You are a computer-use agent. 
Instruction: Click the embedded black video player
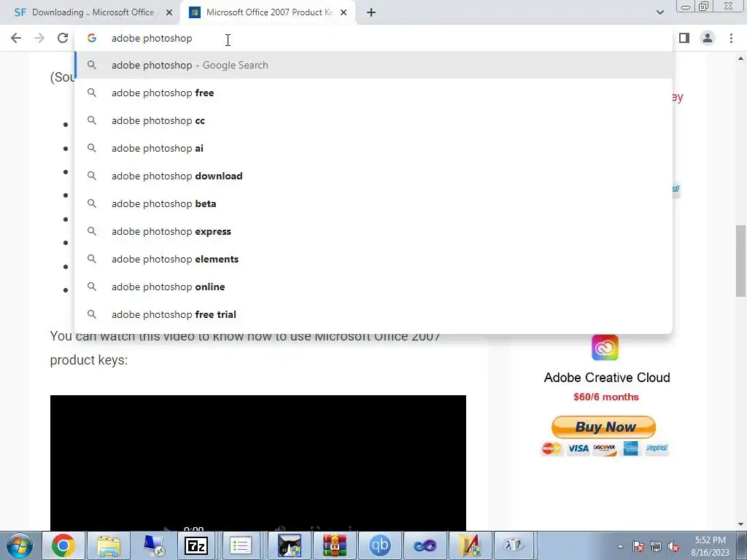(258, 463)
